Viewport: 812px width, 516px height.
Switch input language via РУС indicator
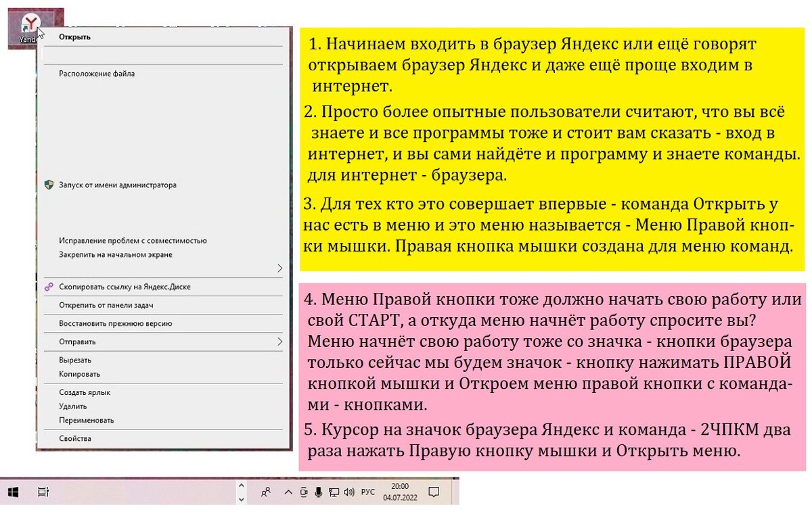(x=368, y=492)
